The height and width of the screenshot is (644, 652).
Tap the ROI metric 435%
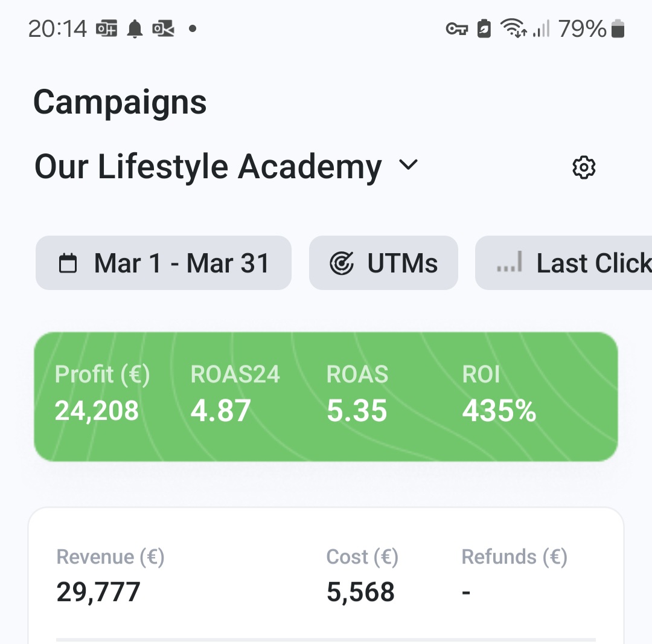pyautogui.click(x=499, y=411)
